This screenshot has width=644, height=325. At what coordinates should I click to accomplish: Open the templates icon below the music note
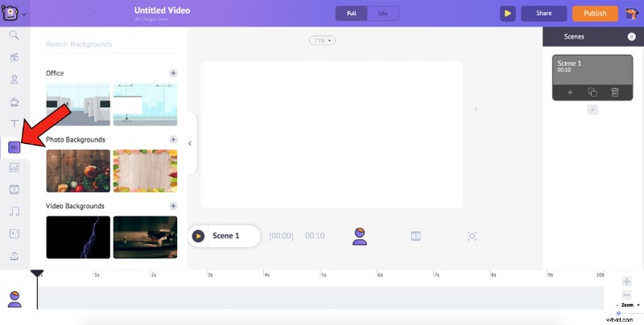14,234
